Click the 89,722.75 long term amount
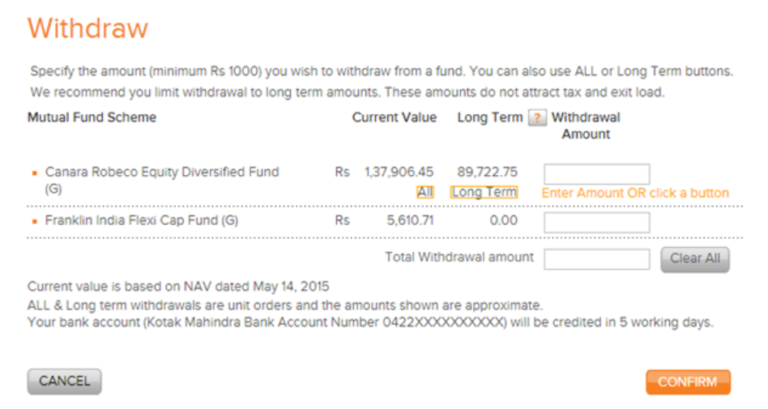Screen dimensions: 768x409 (x=488, y=172)
